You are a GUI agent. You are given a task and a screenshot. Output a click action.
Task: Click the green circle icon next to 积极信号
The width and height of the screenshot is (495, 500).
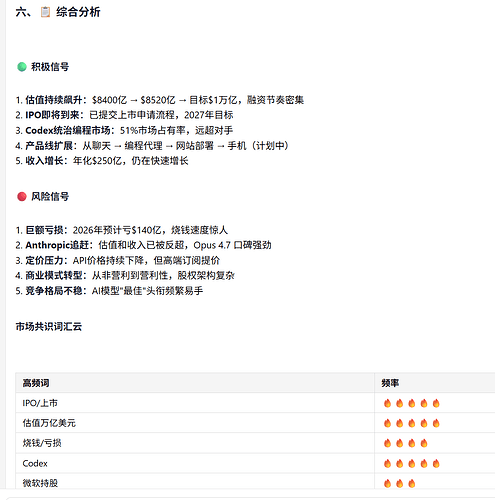[22, 67]
